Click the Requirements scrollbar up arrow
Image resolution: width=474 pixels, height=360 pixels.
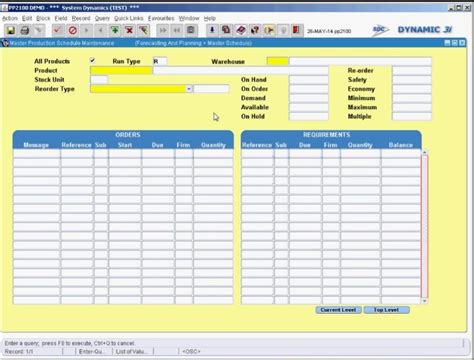[x=425, y=152]
